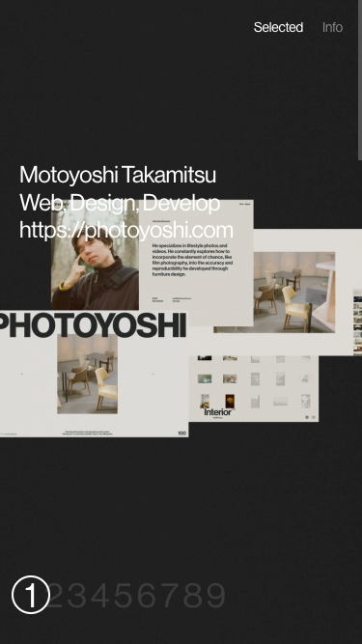This screenshot has width=362, height=644.
Task: Jump to project number 9
Action: coord(216,595)
